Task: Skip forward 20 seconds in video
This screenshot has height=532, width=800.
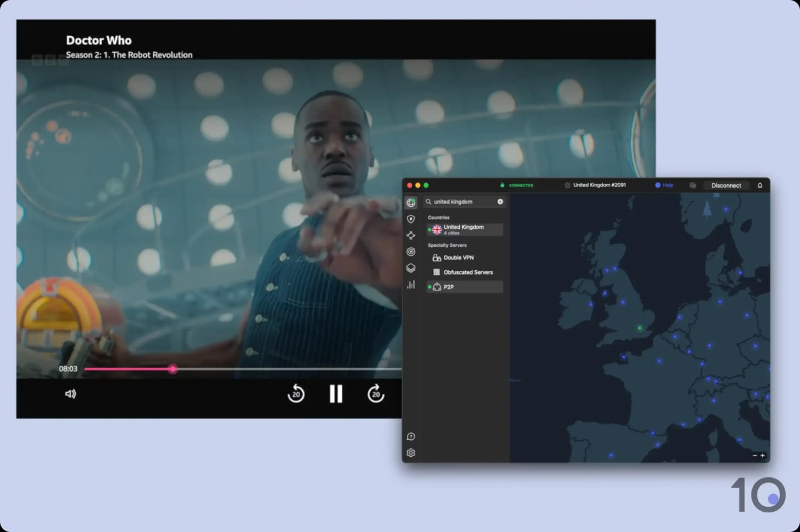Action: pos(376,394)
